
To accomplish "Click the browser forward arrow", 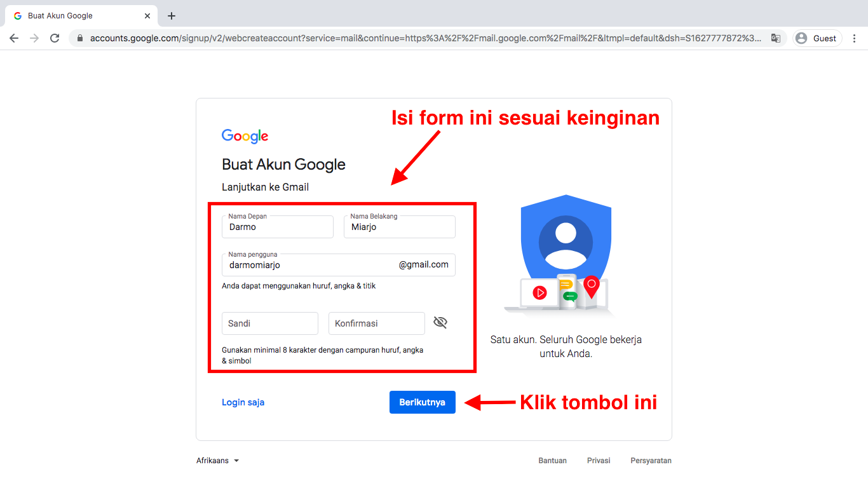I will pyautogui.click(x=34, y=38).
